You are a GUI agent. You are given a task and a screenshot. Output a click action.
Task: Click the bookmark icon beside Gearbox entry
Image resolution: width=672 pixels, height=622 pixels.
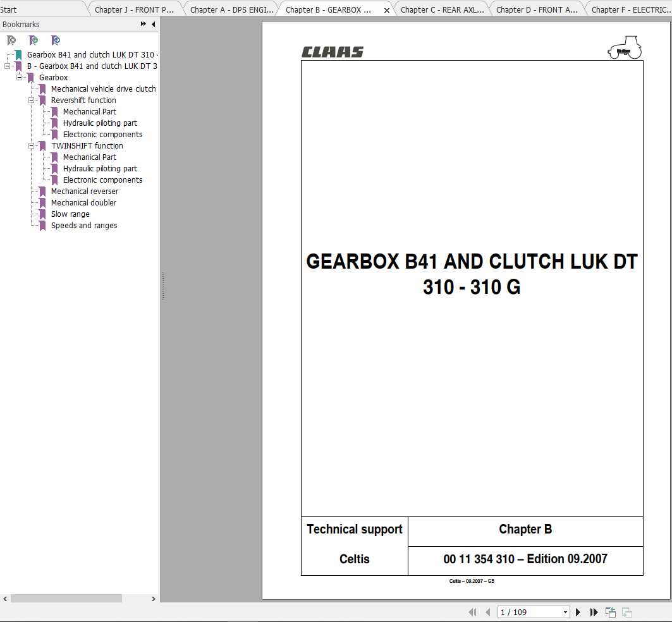pos(30,78)
